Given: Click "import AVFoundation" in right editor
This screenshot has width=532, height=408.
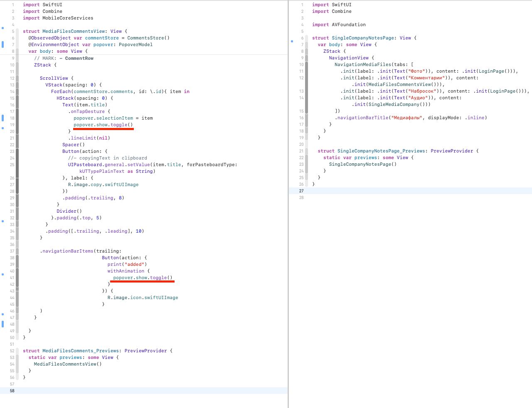Looking at the screenshot, I should (339, 25).
